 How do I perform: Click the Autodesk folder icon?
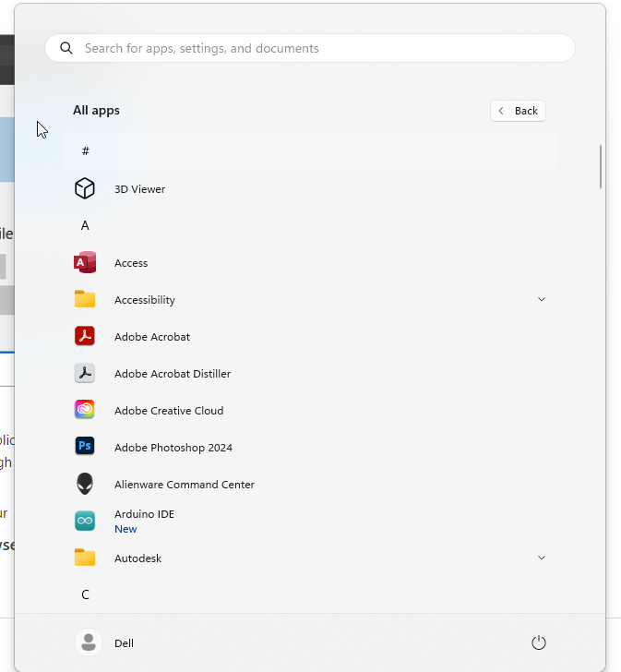(x=85, y=558)
